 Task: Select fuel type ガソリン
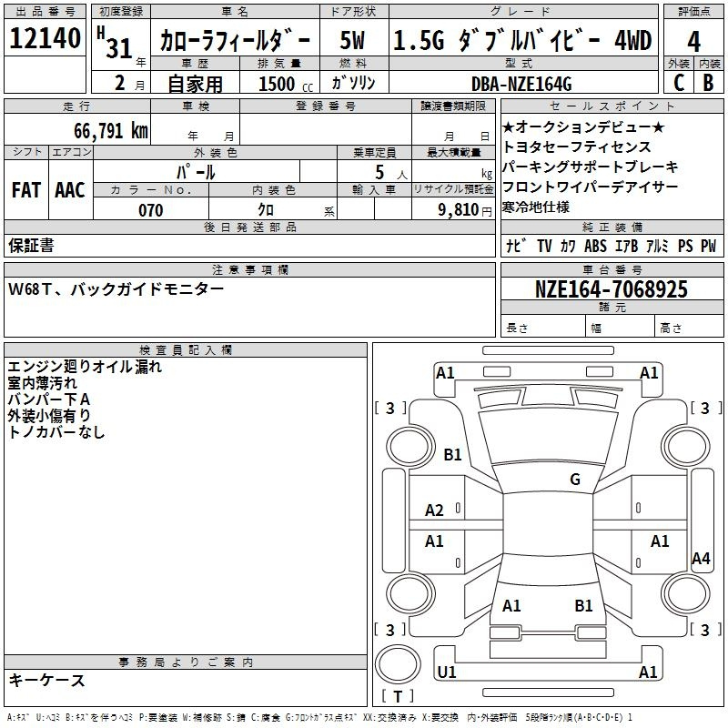coord(353,83)
